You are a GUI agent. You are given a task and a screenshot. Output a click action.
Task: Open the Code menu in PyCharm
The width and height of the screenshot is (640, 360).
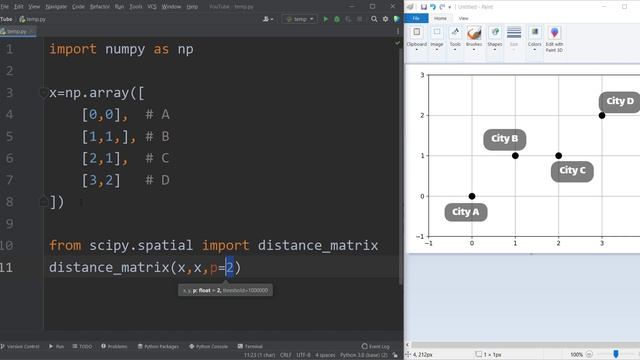point(78,7)
